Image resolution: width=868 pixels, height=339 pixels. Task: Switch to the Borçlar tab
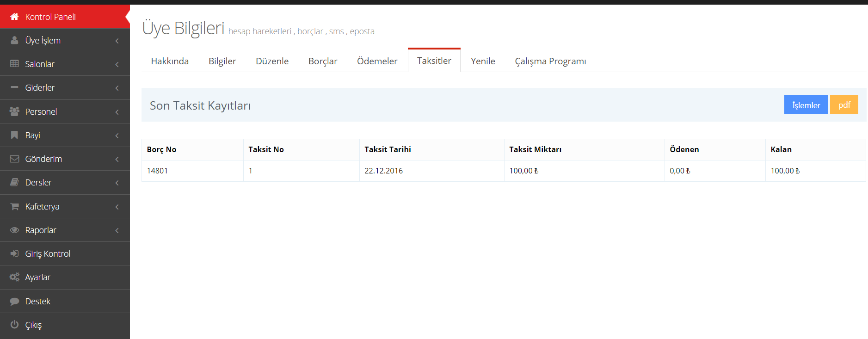click(323, 61)
